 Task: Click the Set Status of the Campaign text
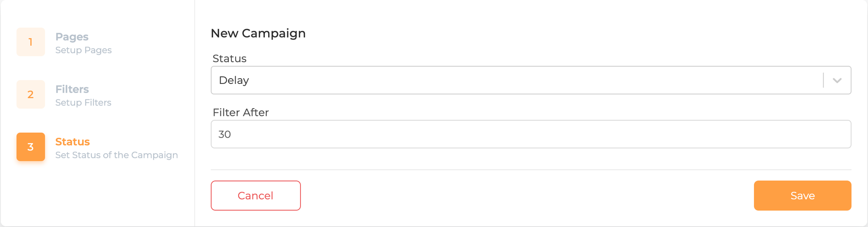[117, 155]
